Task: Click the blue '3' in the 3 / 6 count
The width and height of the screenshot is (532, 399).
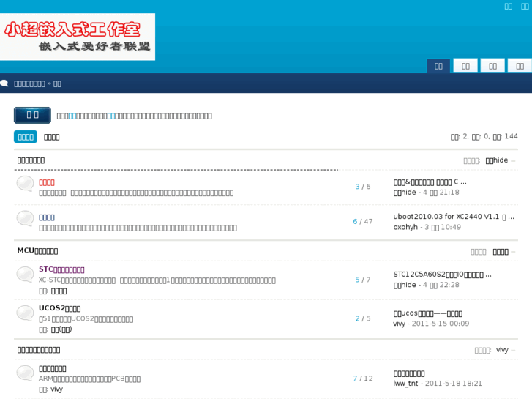Action: click(x=357, y=187)
